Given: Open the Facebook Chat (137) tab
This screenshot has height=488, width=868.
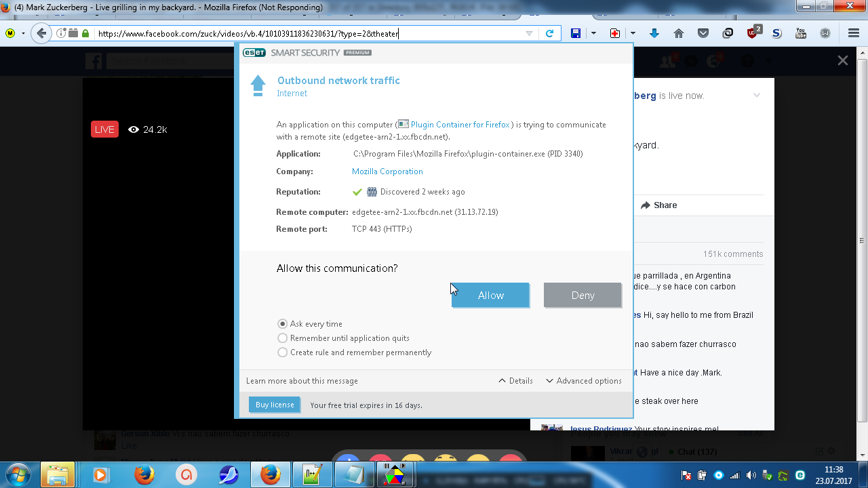Looking at the screenshot, I should (693, 452).
